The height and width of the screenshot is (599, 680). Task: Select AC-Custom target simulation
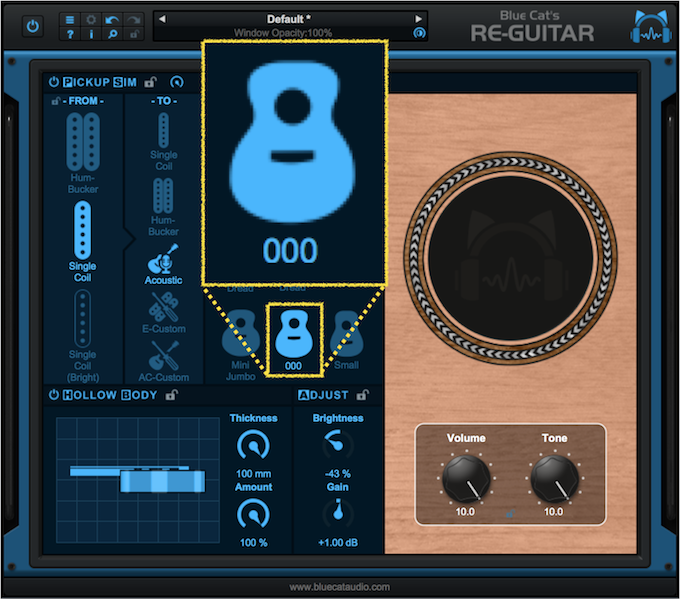[x=163, y=361]
